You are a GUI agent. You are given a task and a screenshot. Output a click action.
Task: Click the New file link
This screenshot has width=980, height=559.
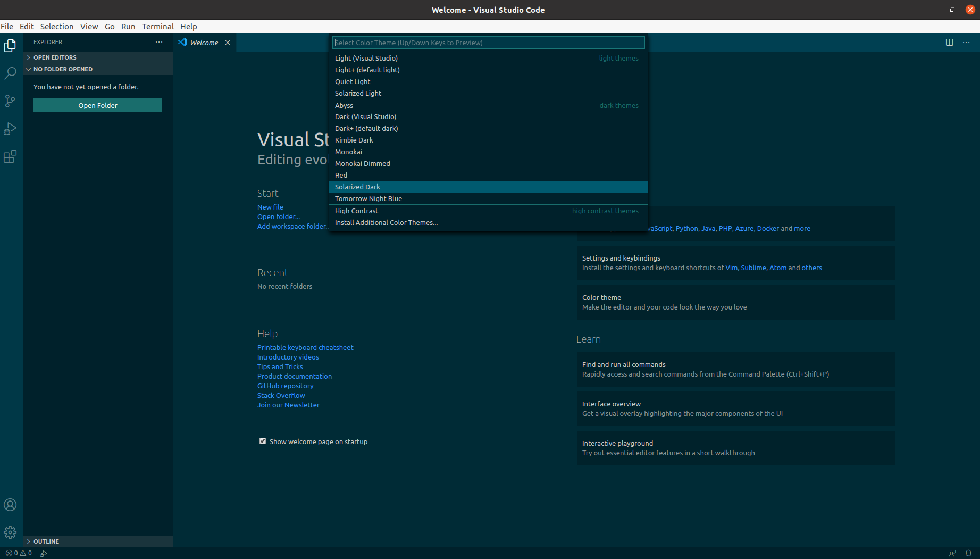(x=270, y=207)
